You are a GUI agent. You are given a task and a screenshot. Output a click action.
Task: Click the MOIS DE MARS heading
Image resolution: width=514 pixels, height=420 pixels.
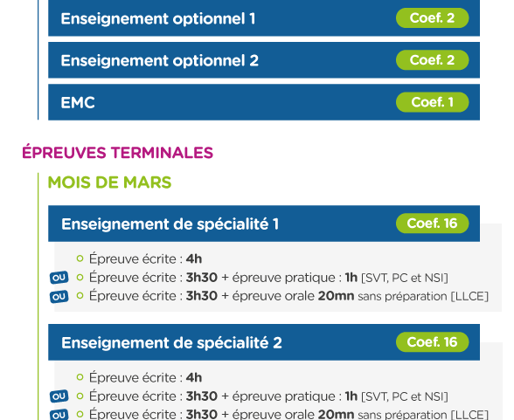tap(109, 182)
